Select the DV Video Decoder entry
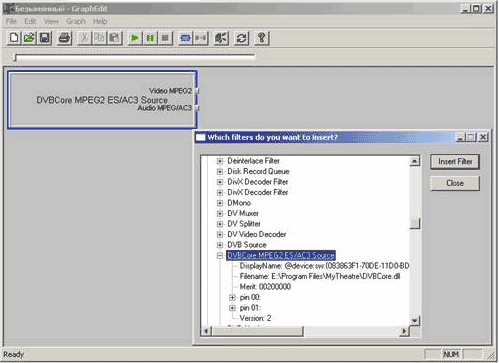 pyautogui.click(x=257, y=234)
